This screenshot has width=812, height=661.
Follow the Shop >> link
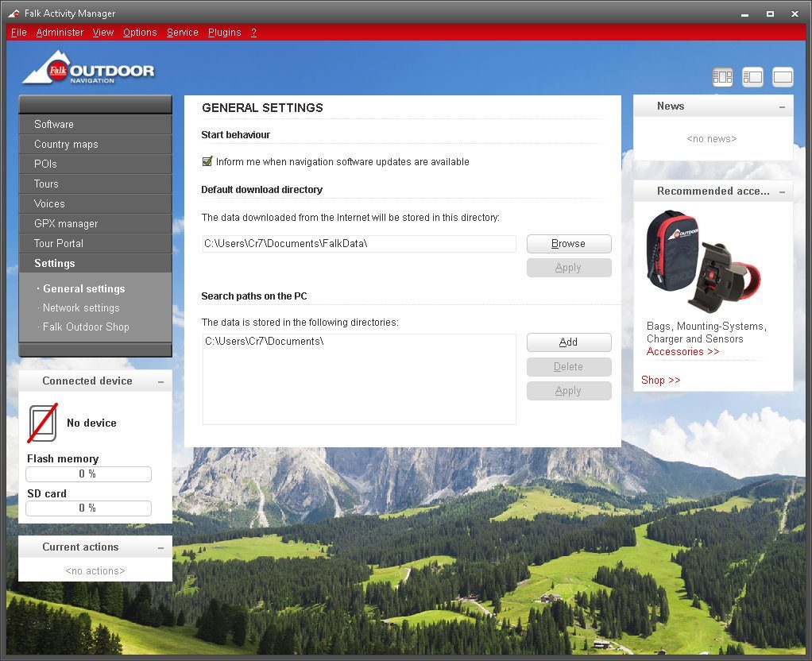coord(659,380)
